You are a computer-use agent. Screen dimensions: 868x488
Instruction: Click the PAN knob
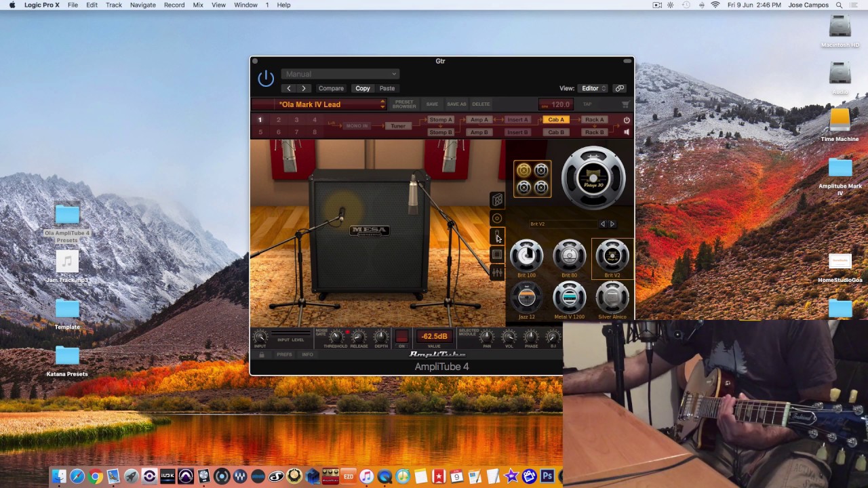point(486,336)
